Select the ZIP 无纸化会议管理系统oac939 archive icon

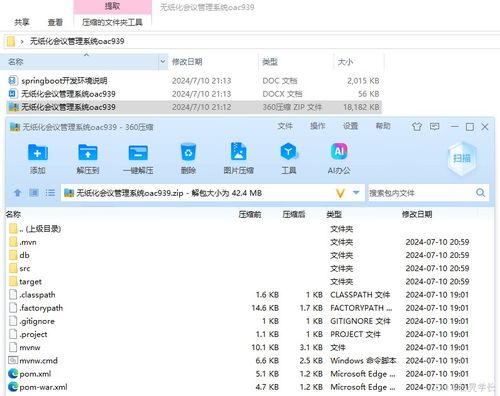(x=13, y=107)
